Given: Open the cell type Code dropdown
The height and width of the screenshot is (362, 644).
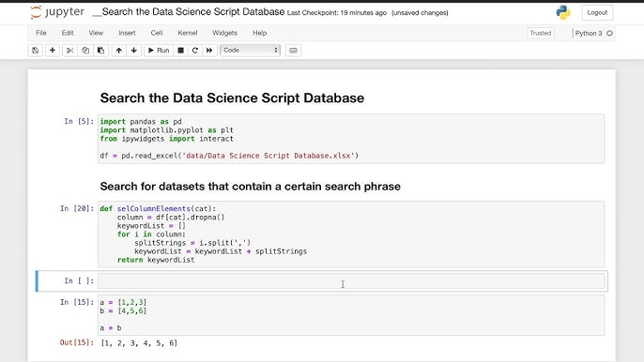Looking at the screenshot, I should (250, 50).
